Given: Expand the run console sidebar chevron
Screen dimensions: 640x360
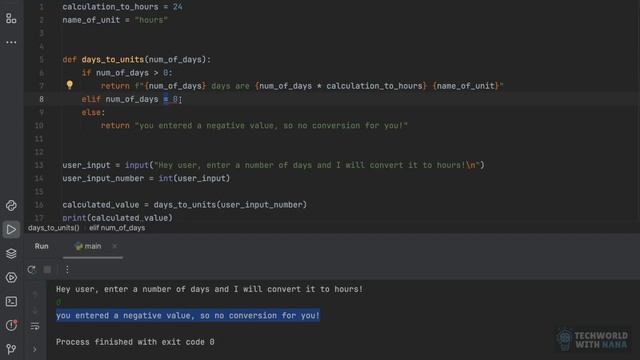Looking at the screenshot, I should 35,349.
